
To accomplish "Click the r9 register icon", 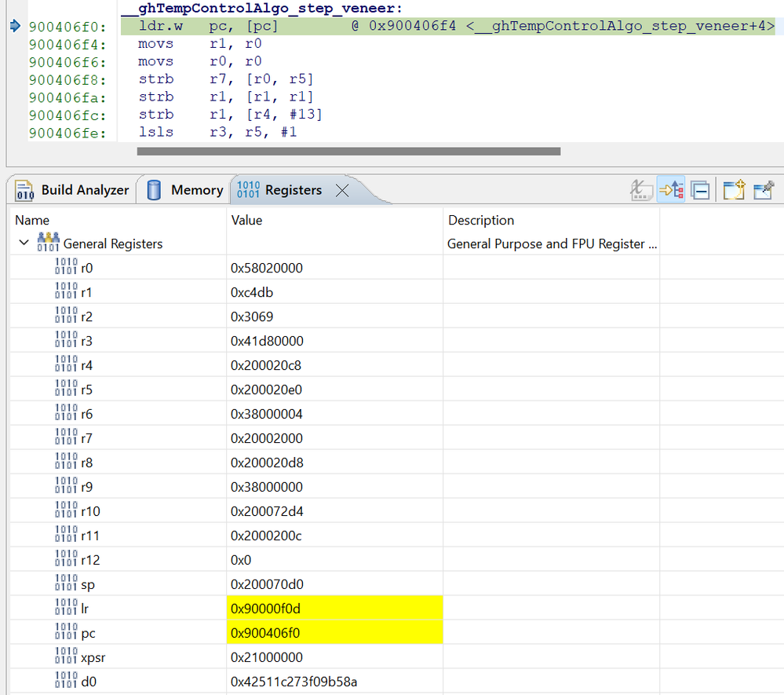I will point(66,486).
